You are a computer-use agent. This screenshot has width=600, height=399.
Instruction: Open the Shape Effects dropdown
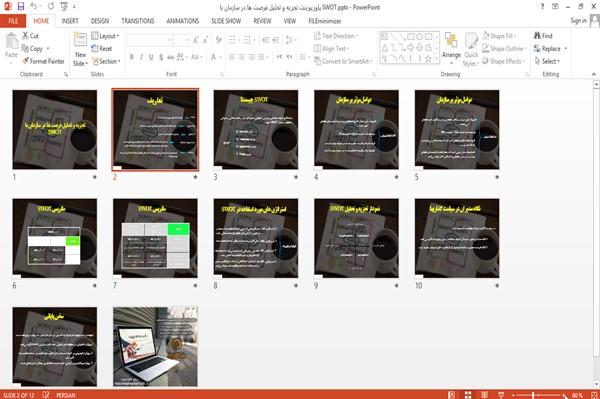tap(504, 61)
